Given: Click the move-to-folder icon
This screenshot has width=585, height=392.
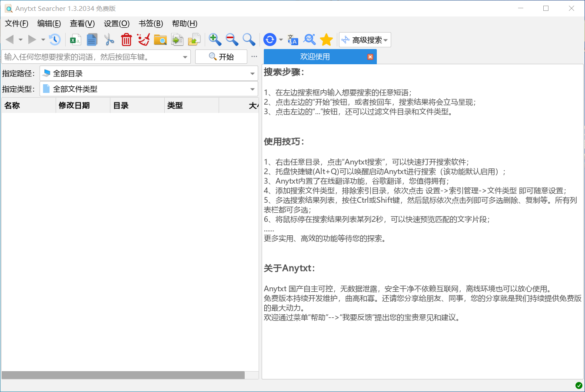Looking at the screenshot, I should click(194, 40).
